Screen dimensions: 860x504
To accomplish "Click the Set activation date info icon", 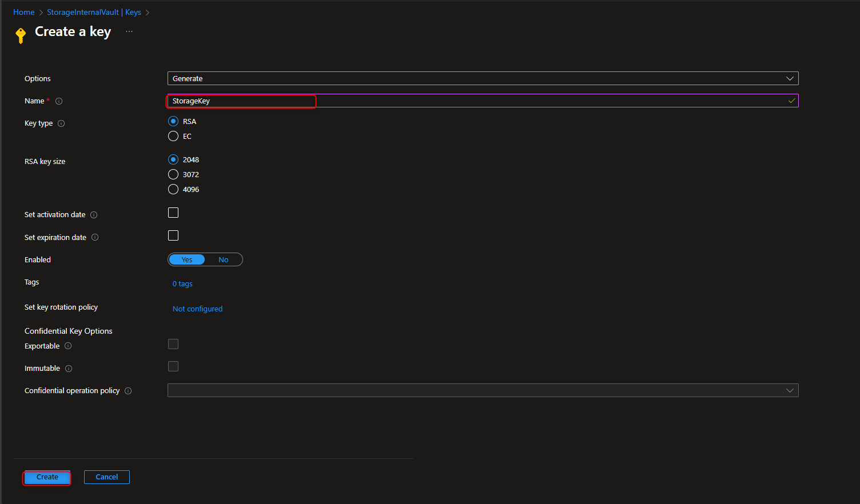I will click(94, 214).
